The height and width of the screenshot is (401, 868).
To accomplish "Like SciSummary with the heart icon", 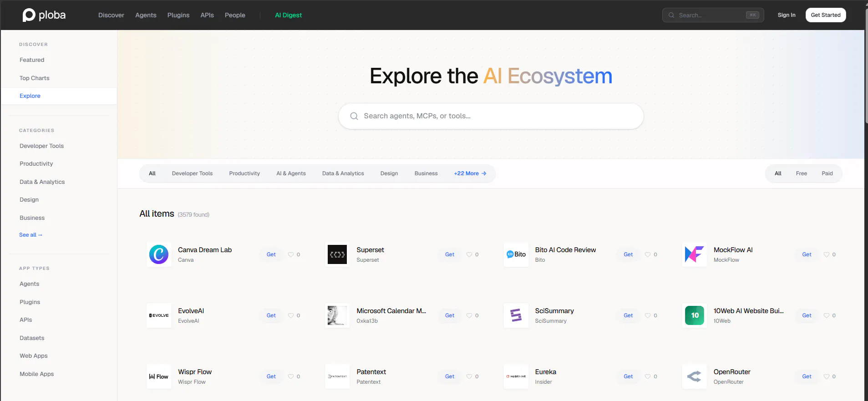I will click(648, 315).
